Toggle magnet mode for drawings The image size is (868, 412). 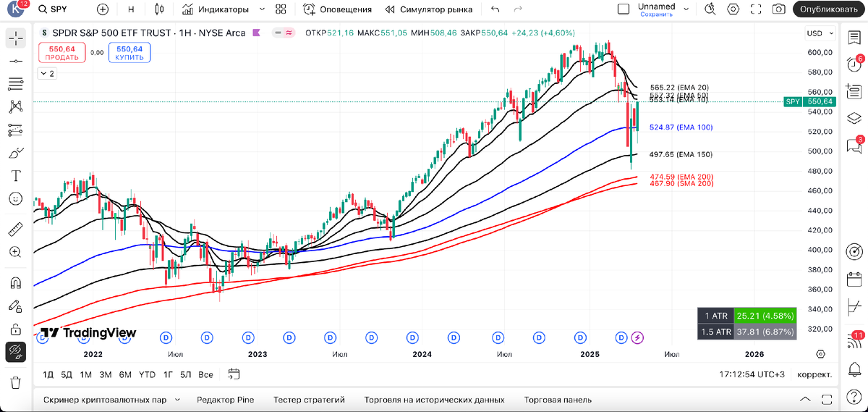click(16, 283)
